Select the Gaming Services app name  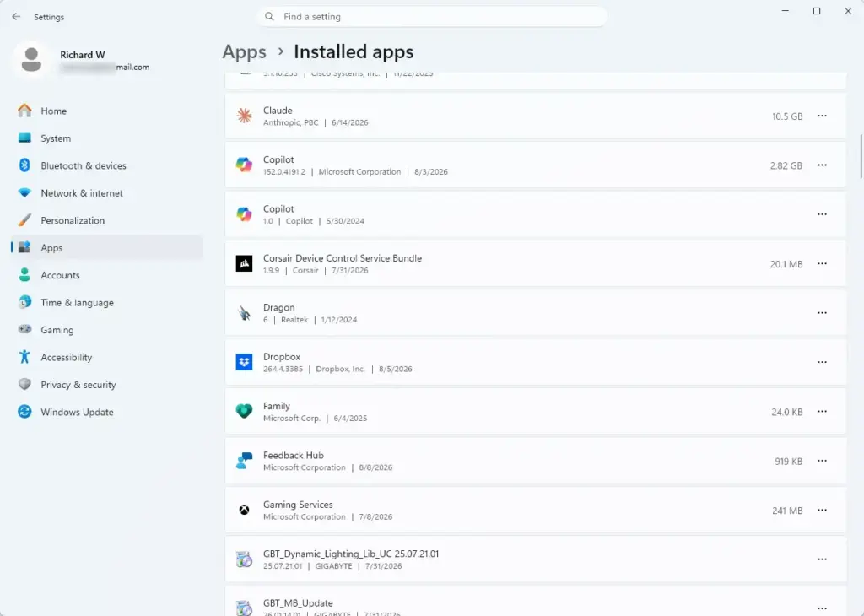tap(298, 504)
